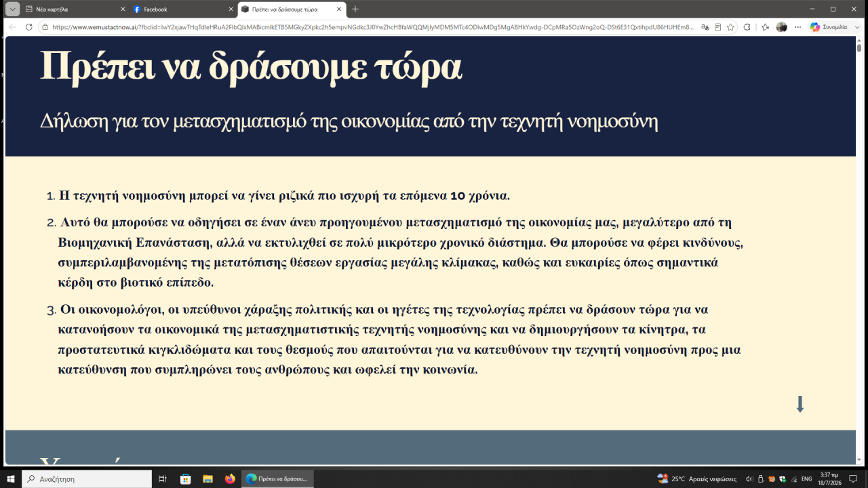Click the page vertical scrollbar
This screenshot has width=868, height=488.
[x=859, y=48]
